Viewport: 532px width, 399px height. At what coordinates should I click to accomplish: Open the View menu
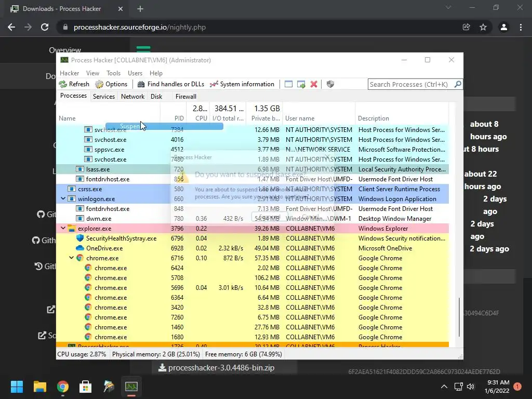pyautogui.click(x=92, y=73)
